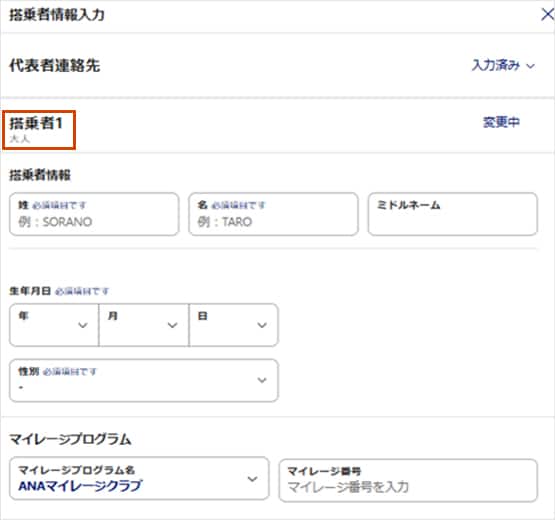Open the 年 birth year dropdown
Viewport: 555px width, 522px height.
coord(54,325)
